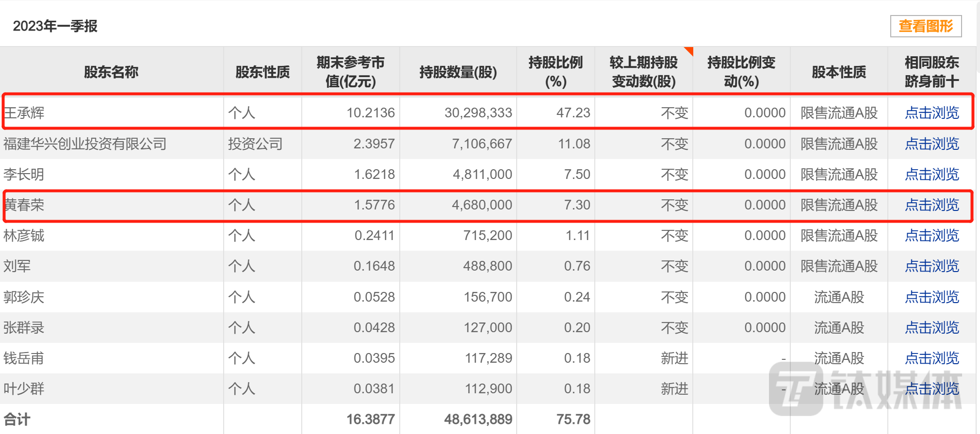Click the 福建华兴创业投资有限公司 name cell
The width and height of the screenshot is (980, 434).
coord(85,144)
